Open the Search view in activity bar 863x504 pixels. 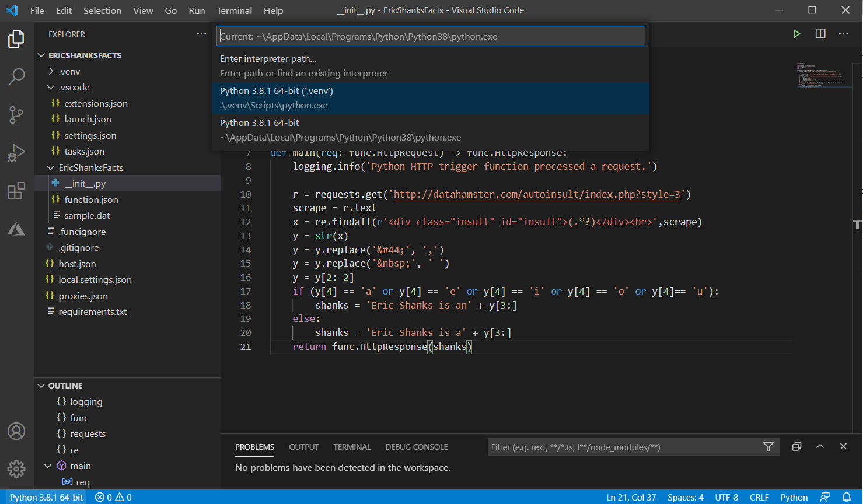16,76
